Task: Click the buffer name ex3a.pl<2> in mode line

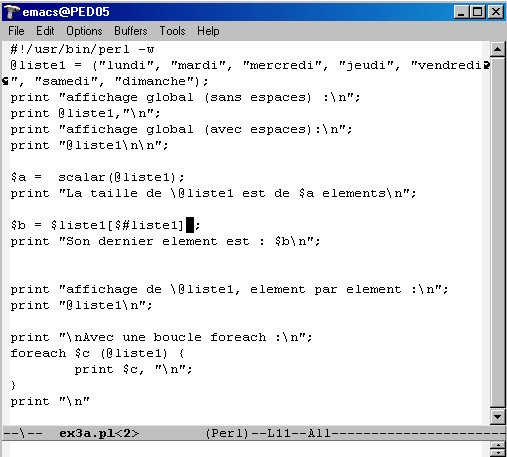Action: (99, 433)
